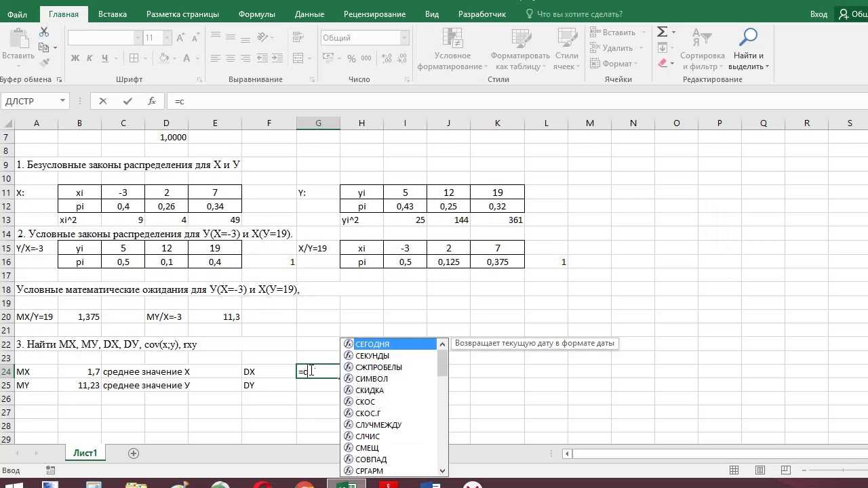Expand the Name Box dropdown ДЛСТР
868x488 pixels.
tap(62, 101)
